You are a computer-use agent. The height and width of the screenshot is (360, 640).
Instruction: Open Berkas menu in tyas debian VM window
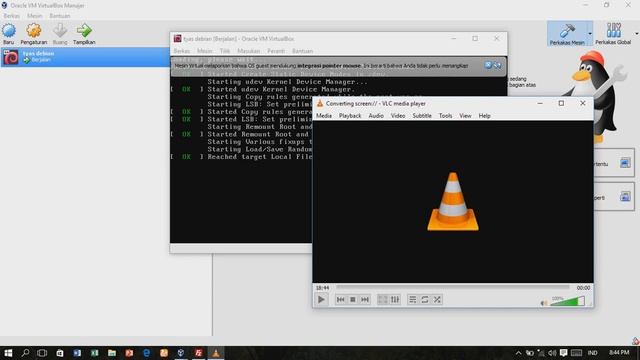tap(182, 51)
